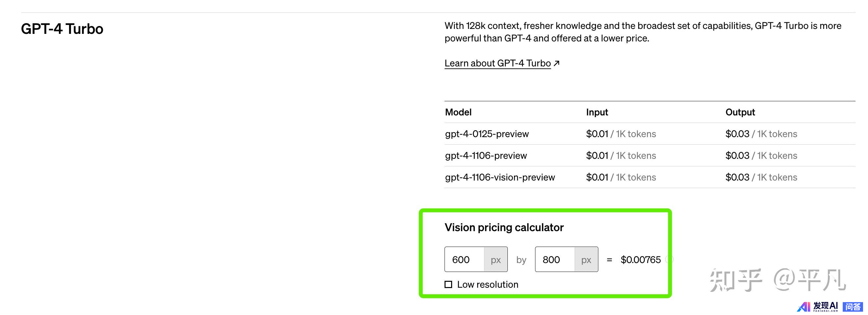This screenshot has height=315, width=868.
Task: Click the 发现AI logo icon
Action: (803, 306)
